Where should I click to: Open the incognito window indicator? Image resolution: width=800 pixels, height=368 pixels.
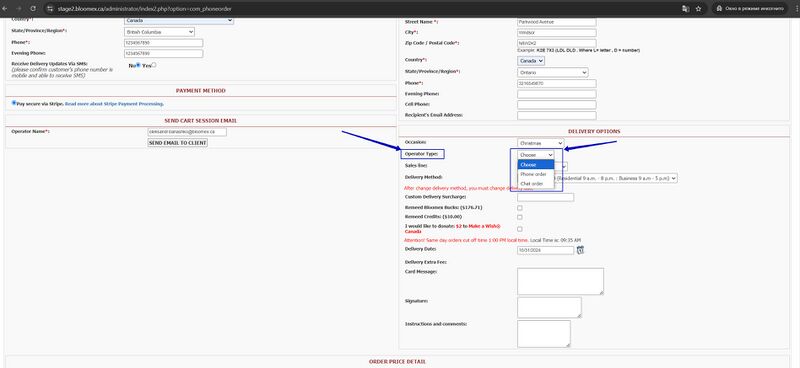tap(750, 9)
